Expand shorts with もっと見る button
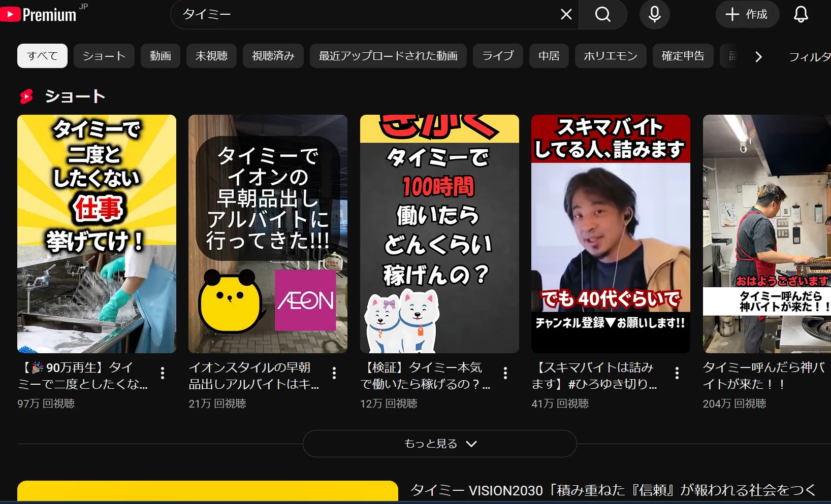Viewport: 831px width, 504px height. coord(440,444)
